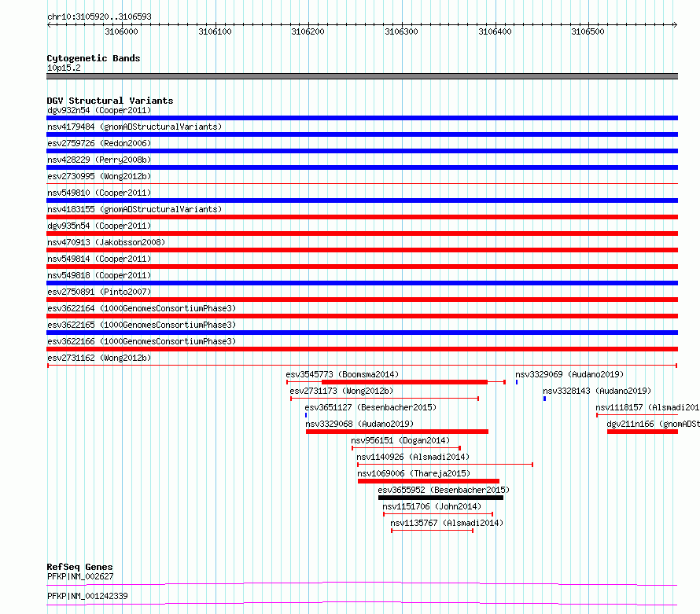Click esv2731162 (Wong2012b) label

point(99,358)
